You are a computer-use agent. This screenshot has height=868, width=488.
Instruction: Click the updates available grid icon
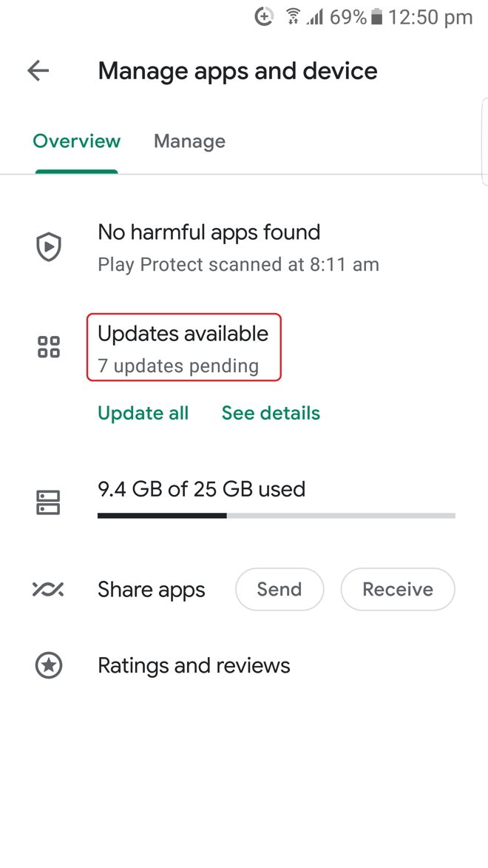click(x=49, y=346)
